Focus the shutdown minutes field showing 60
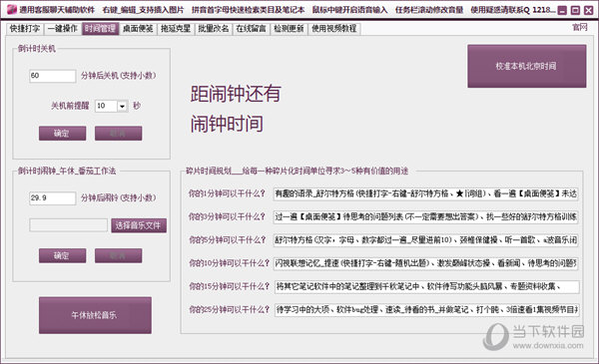599x364 pixels. pos(52,76)
